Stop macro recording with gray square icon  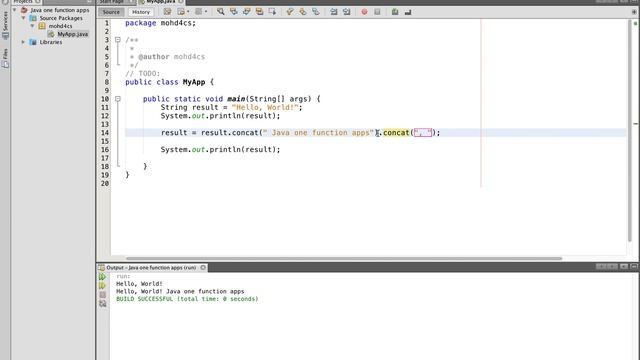tap(377, 12)
